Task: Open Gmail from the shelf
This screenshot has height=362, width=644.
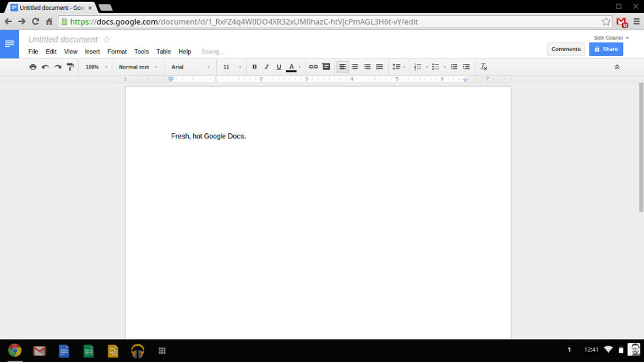Action: coord(40,351)
